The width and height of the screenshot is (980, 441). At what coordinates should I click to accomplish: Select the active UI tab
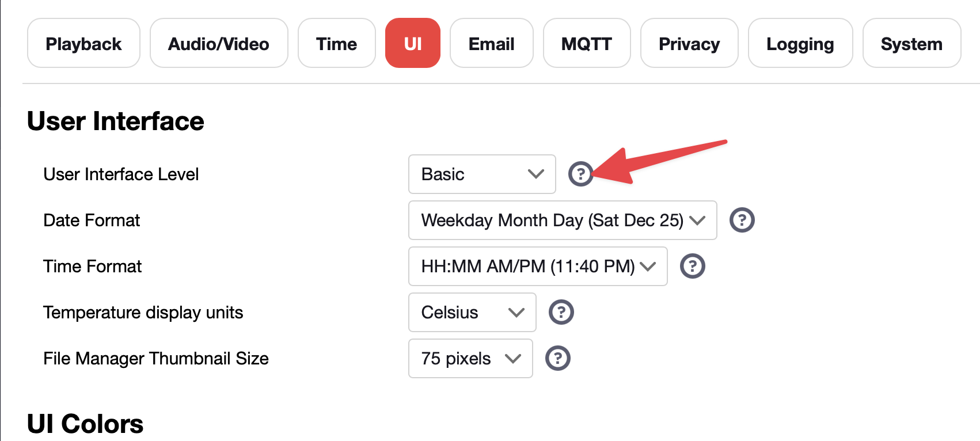413,43
